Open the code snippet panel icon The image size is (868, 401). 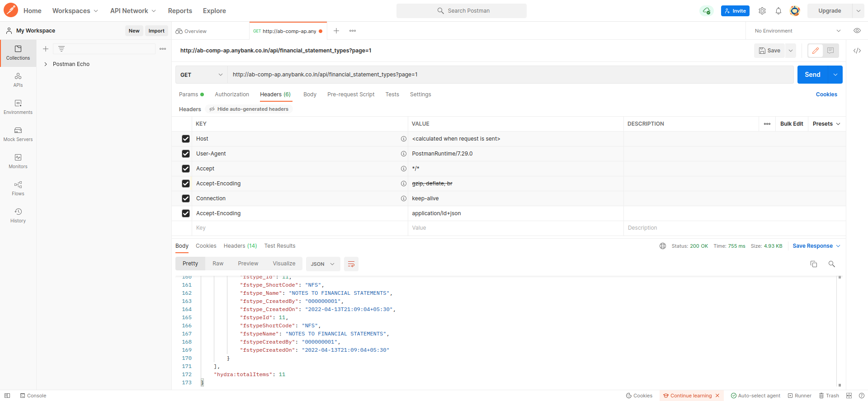pos(857,51)
